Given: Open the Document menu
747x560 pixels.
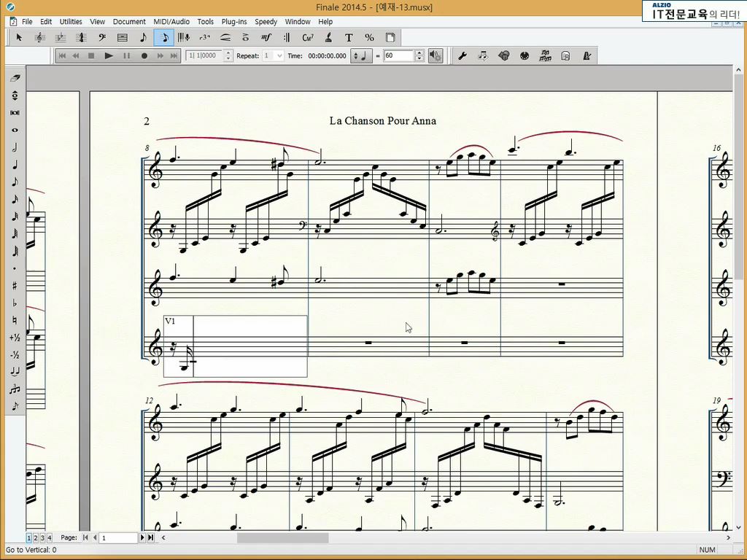Looking at the screenshot, I should click(x=129, y=21).
